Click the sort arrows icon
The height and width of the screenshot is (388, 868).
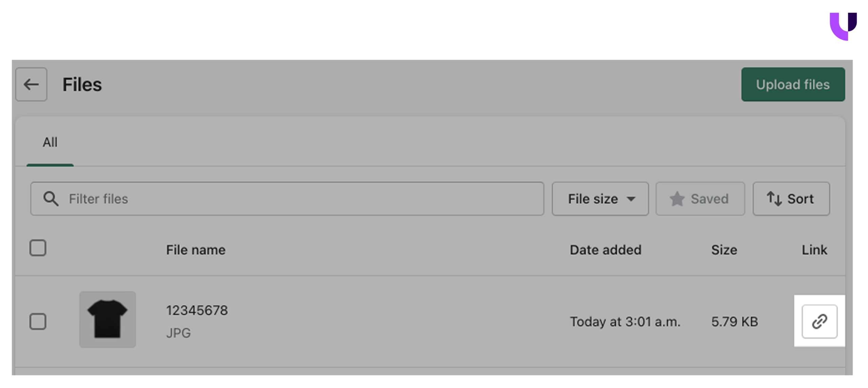pos(774,199)
